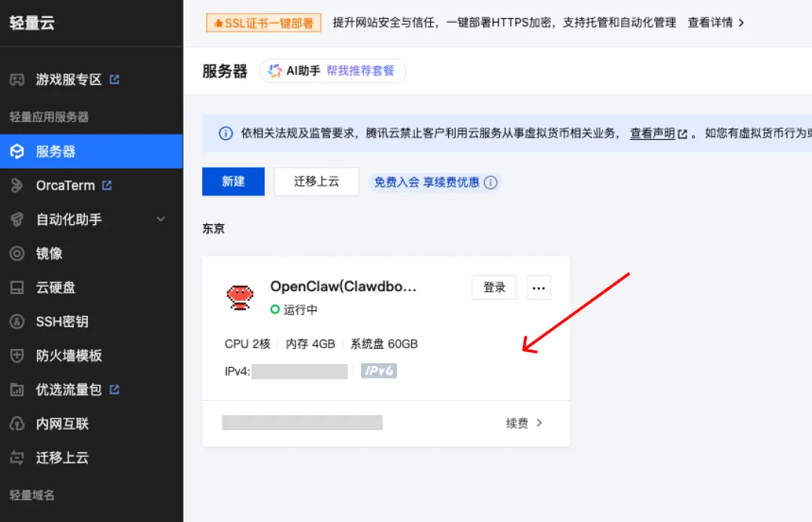Screen dimensions: 812x522
Task: Click external link icon after 查看声明
Action: click(x=683, y=134)
